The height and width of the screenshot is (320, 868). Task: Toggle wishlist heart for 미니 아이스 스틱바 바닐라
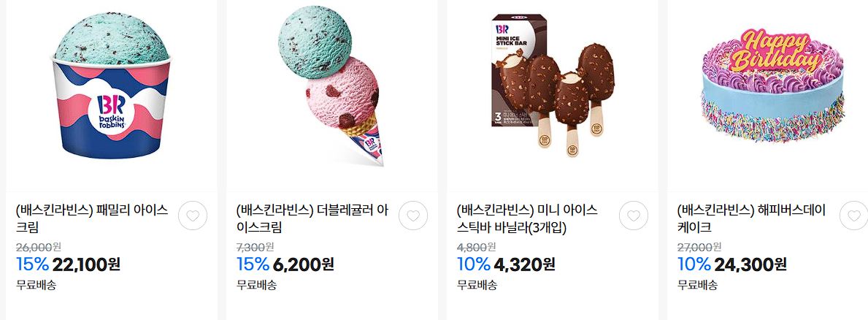click(x=633, y=216)
